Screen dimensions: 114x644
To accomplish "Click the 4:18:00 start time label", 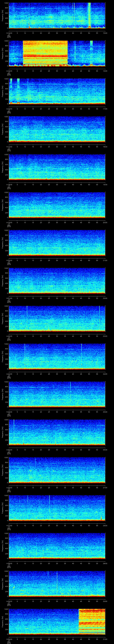I will 9,185.
